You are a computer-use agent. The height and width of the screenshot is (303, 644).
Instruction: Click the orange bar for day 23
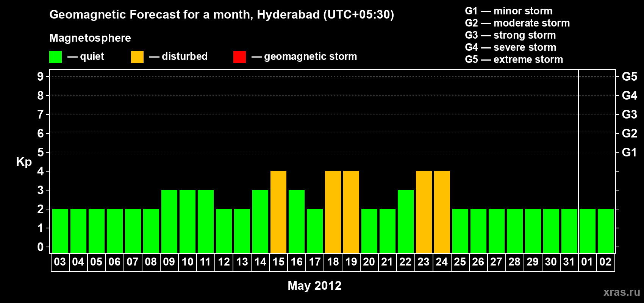(424, 212)
